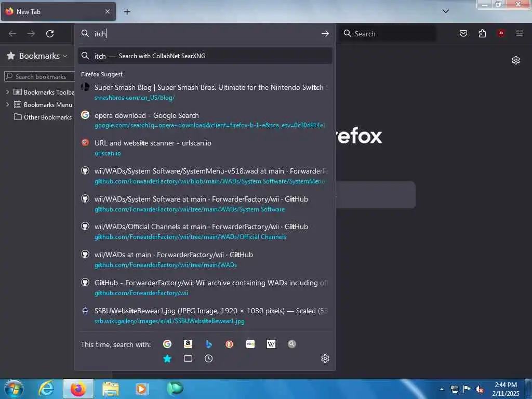532x399 pixels.
Task: Select the Other Bookmarks folder
Action: (43, 117)
